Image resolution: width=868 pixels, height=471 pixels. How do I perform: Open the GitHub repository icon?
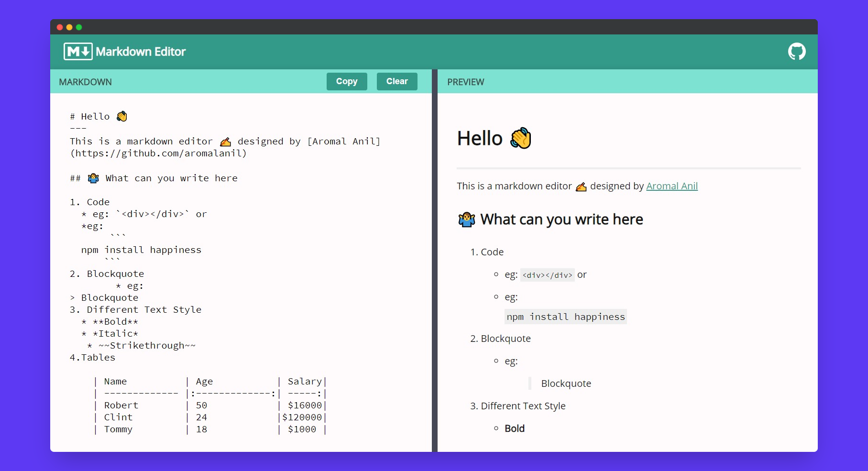pyautogui.click(x=796, y=51)
